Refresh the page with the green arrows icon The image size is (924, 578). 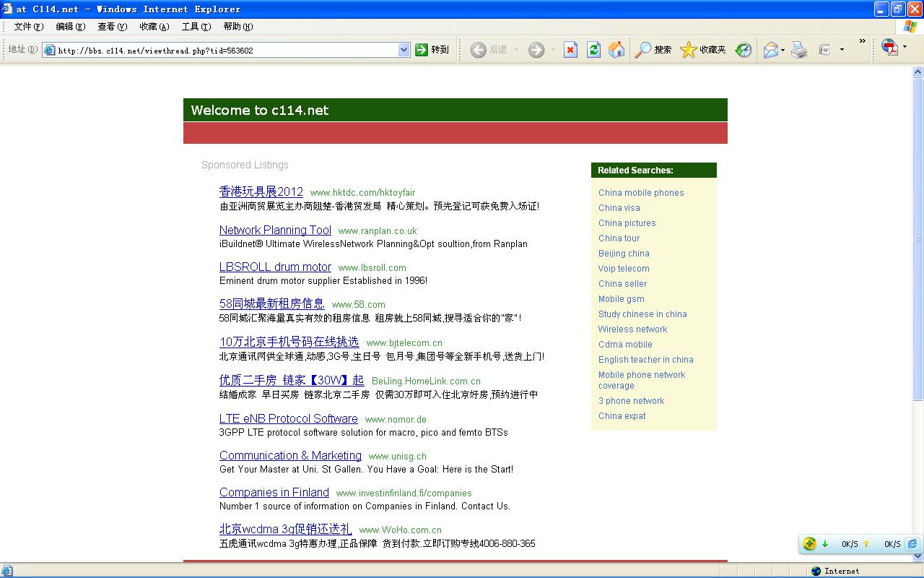tap(593, 50)
